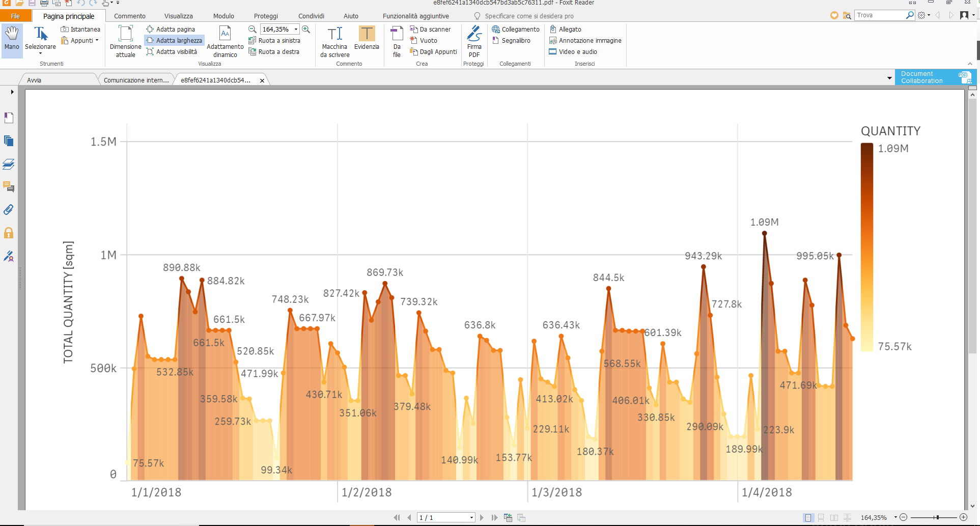Open the Aiuto ribbon tab
Viewport: 980px width, 526px height.
coord(351,16)
